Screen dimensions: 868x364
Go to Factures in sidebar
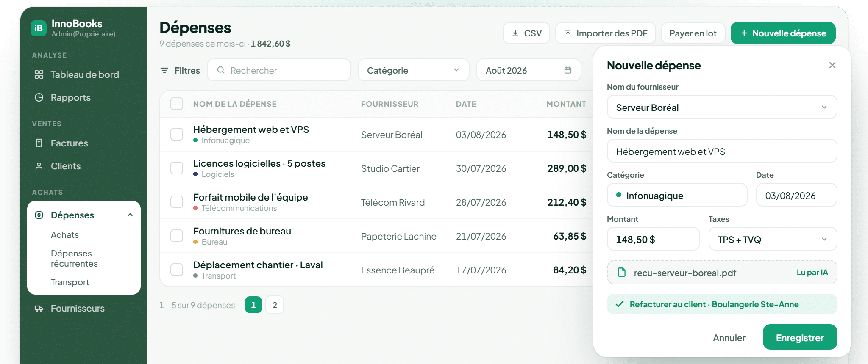(84, 143)
